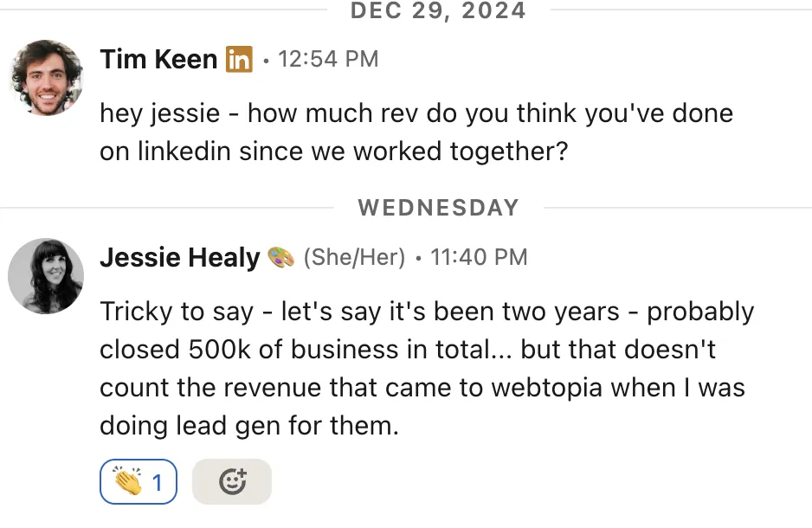Toggle the clapping hands reaction
Image resolution: width=812 pixels, height=528 pixels.
click(139, 481)
